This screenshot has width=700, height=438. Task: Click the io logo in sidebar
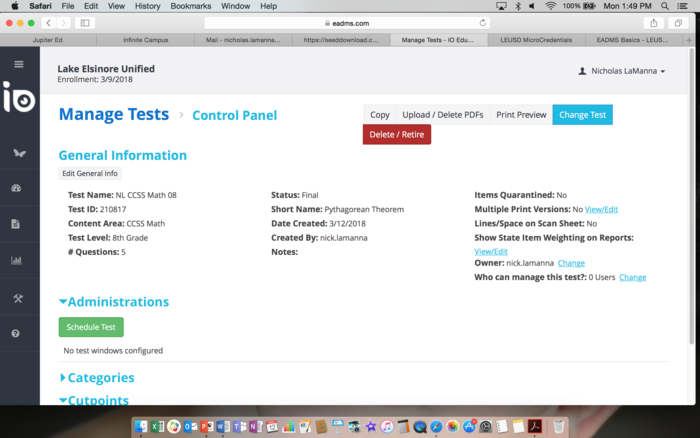pyautogui.click(x=18, y=100)
